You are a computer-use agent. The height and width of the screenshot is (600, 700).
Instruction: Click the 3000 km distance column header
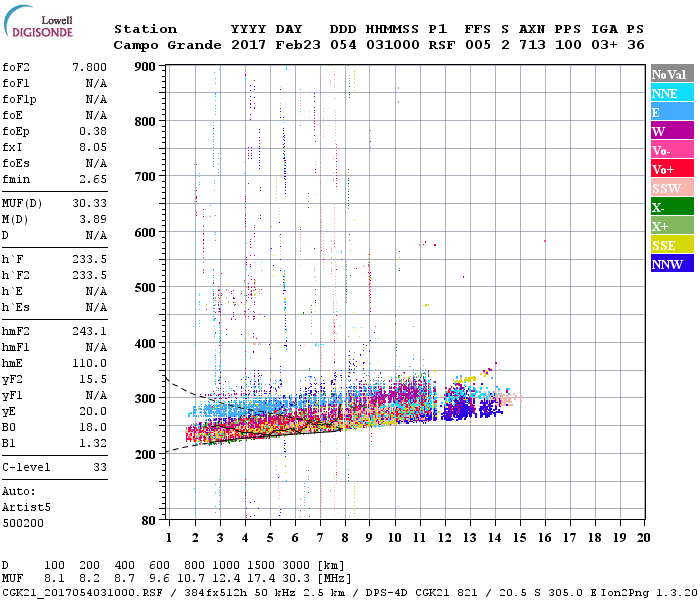(296, 566)
